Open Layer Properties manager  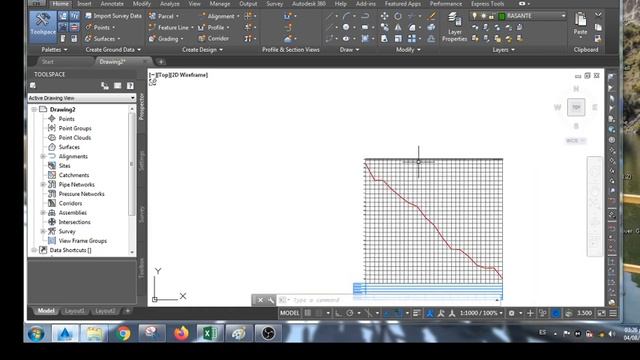pyautogui.click(x=454, y=27)
